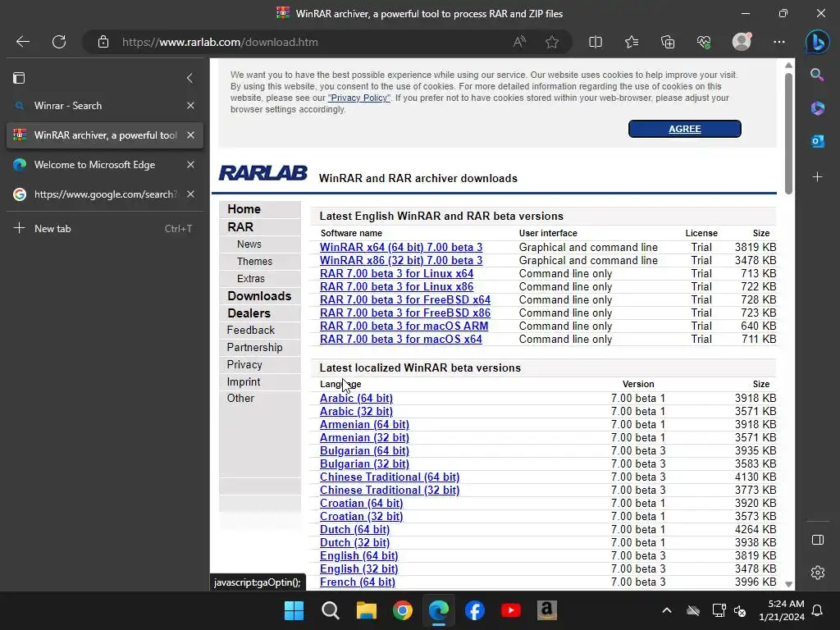Click the address bar URL field
The image size is (840, 630).
pyautogui.click(x=311, y=42)
